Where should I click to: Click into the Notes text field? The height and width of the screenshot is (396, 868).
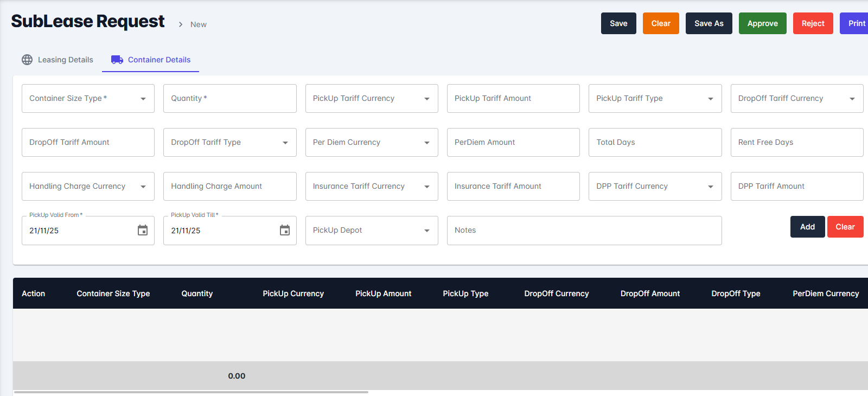click(584, 231)
